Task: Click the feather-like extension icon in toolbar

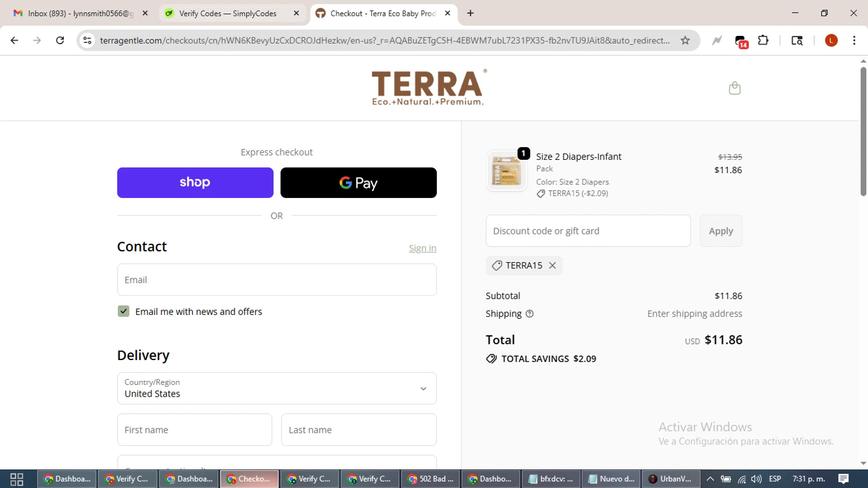Action: tap(717, 41)
